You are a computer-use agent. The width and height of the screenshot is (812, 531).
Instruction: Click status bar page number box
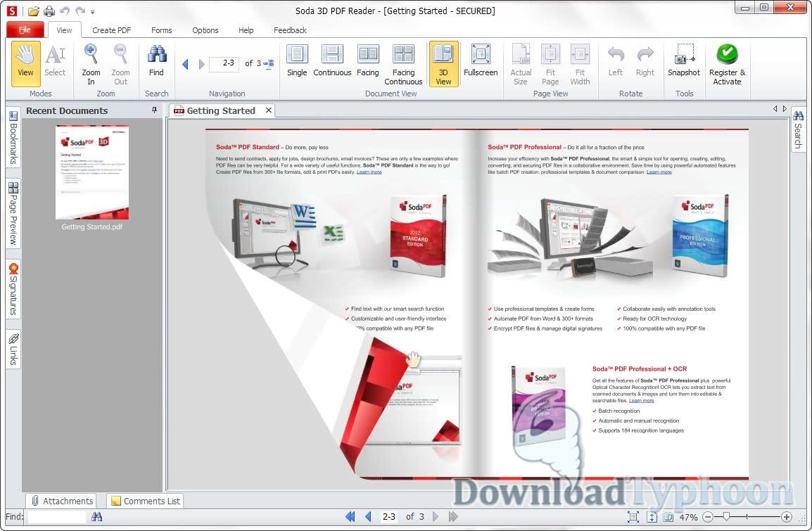click(389, 516)
